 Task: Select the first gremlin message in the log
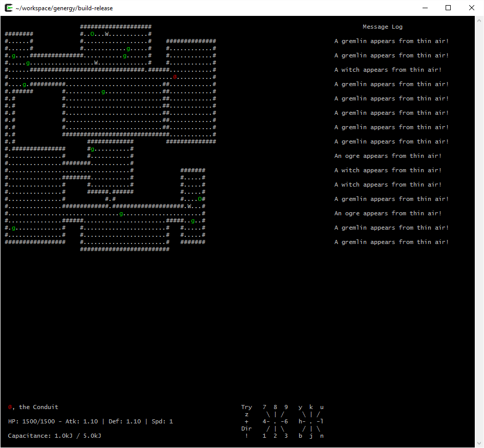click(x=391, y=41)
